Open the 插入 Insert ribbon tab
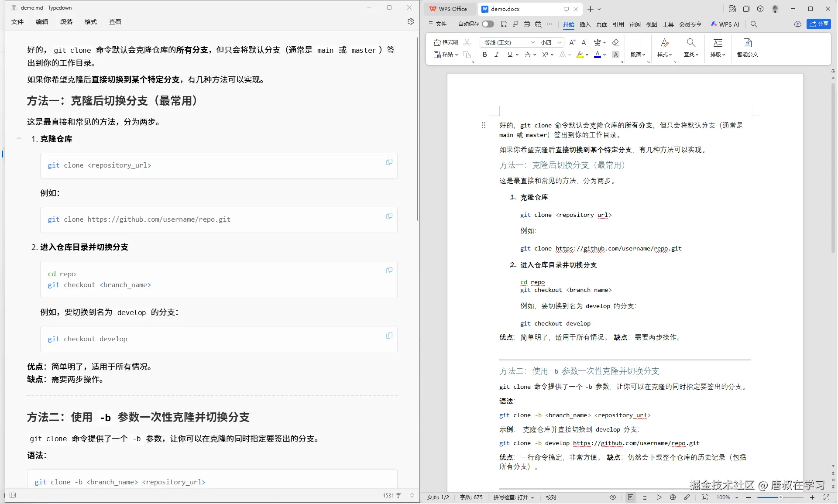 585,24
